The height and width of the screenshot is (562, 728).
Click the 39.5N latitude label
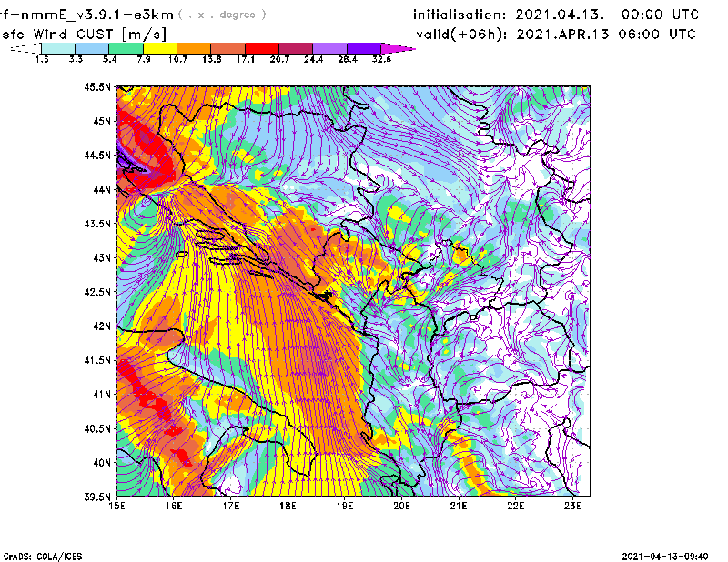[x=97, y=497]
